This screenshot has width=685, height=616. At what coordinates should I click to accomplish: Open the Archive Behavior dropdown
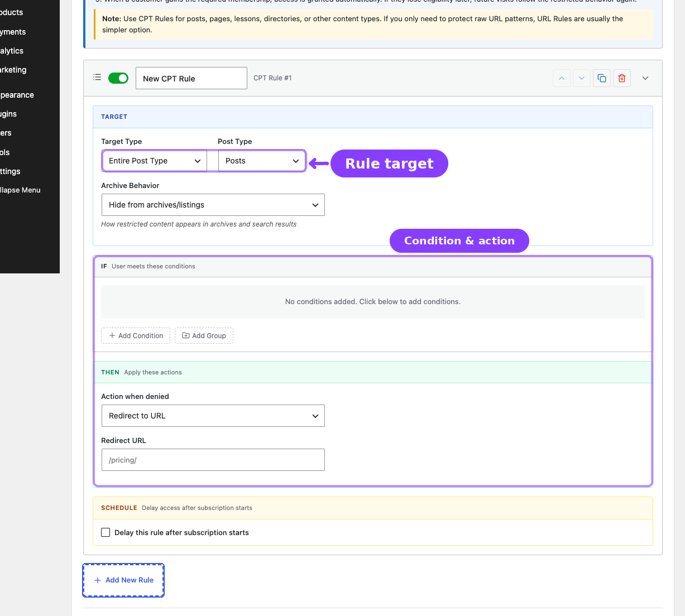pos(213,205)
